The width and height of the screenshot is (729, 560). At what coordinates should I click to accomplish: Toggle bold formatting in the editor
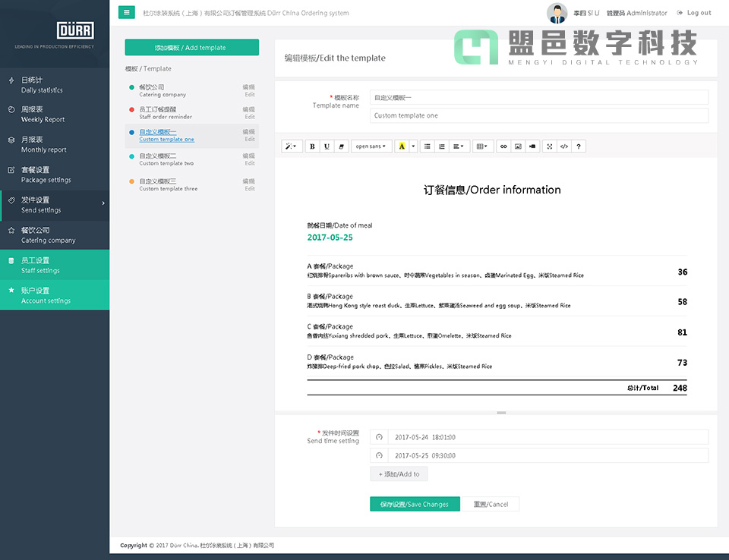(312, 146)
